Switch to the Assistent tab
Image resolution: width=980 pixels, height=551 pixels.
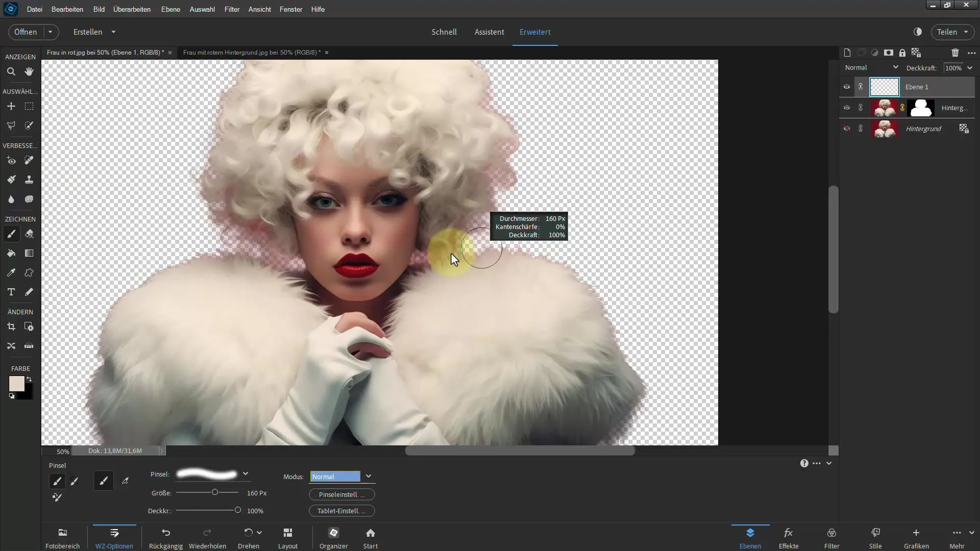pyautogui.click(x=488, y=32)
